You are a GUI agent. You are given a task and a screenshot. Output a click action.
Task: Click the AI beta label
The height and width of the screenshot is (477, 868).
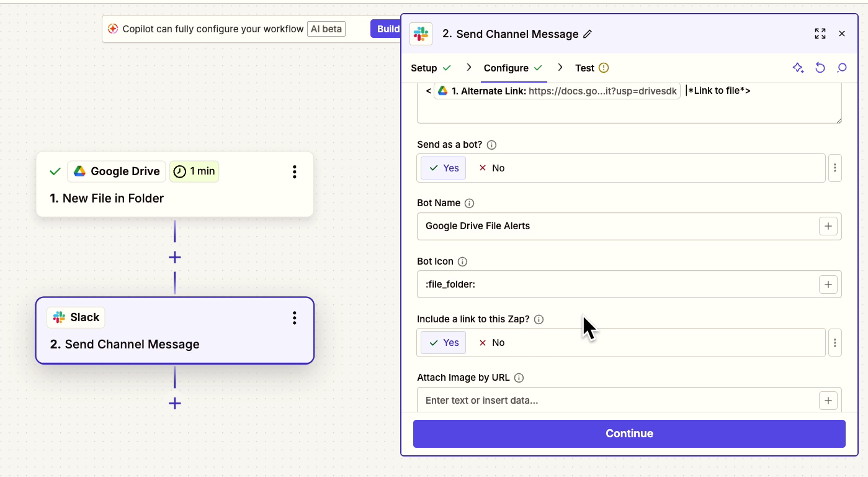[x=326, y=29]
